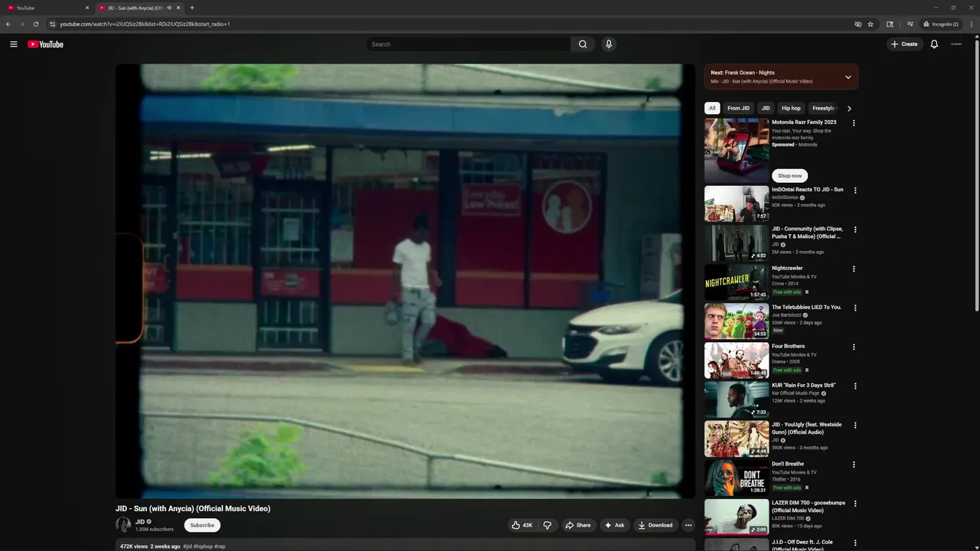980x551 pixels.
Task: Open the YouTube guide hamburger menu
Action: [14, 44]
